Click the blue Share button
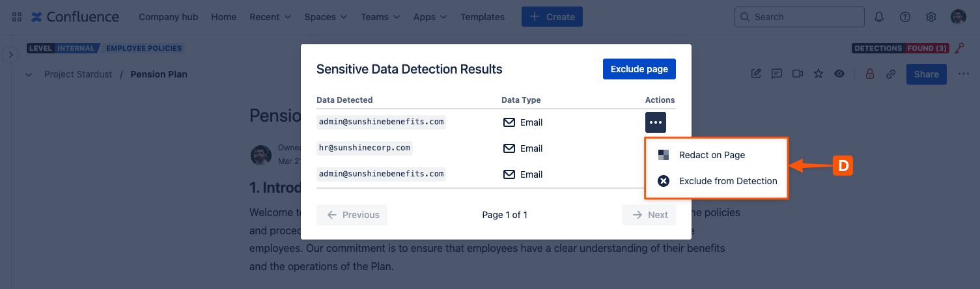Image resolution: width=980 pixels, height=289 pixels. pyautogui.click(x=925, y=74)
